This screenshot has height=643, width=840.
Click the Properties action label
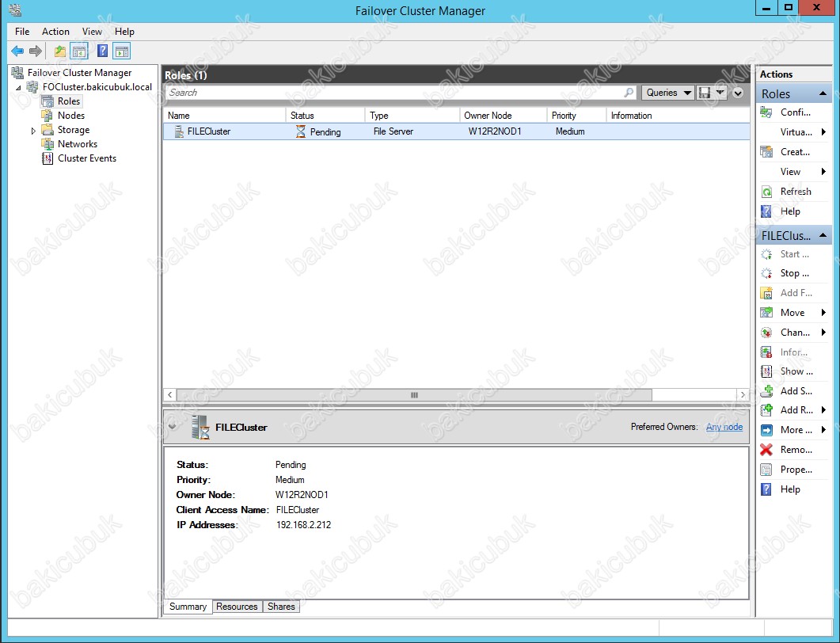click(x=796, y=470)
